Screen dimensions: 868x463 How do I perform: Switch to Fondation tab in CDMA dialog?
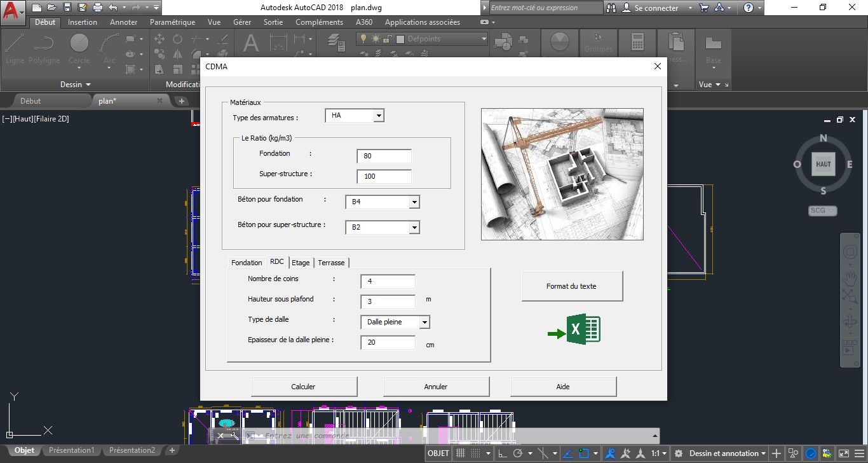[247, 263]
